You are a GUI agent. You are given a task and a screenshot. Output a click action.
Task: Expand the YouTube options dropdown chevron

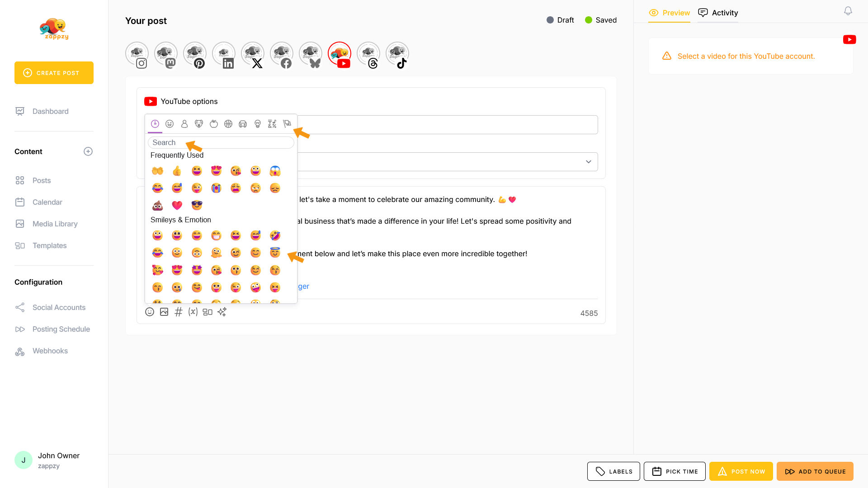589,162
